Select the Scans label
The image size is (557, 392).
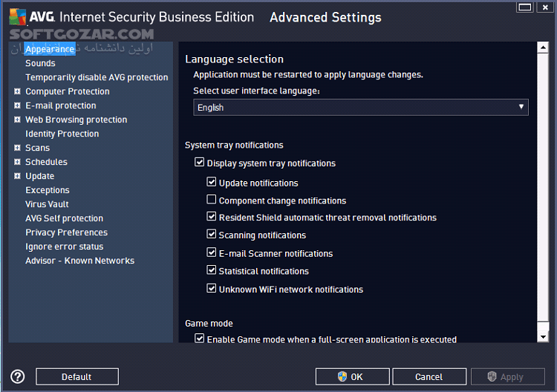pos(37,148)
